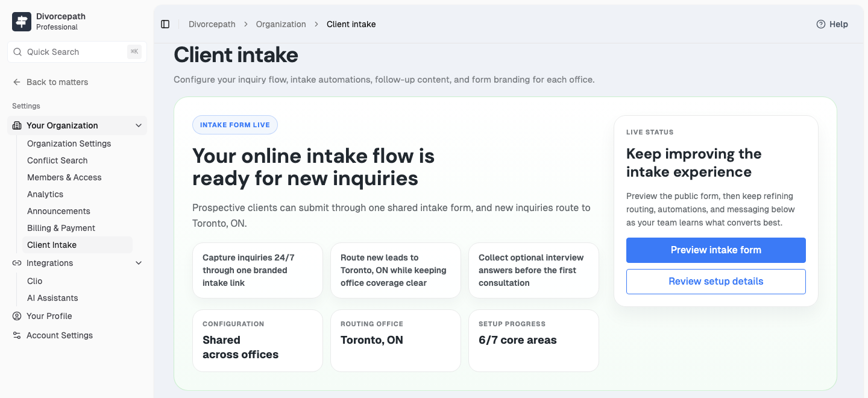Click the ⌘K shortcut badge
The image size is (868, 398).
click(134, 52)
